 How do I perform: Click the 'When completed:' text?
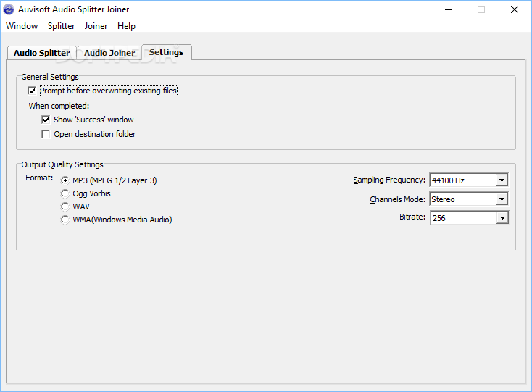click(59, 106)
